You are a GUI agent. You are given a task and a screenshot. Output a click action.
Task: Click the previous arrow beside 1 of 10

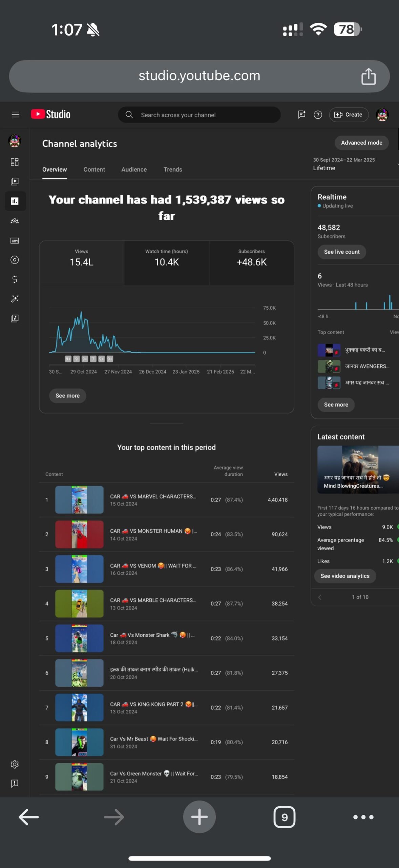click(320, 597)
